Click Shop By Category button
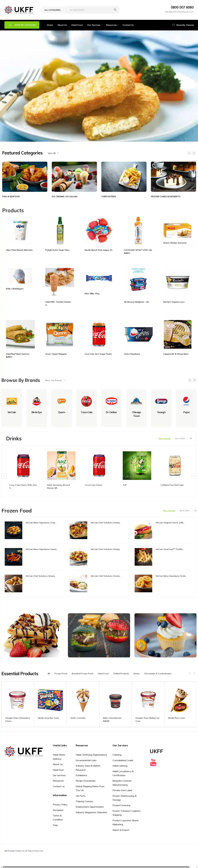Viewport: 198px width, 868px height. click(x=22, y=25)
